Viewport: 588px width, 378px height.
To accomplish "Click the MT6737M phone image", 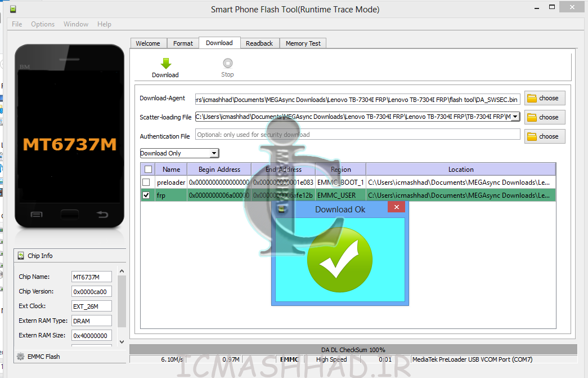I will tap(69, 136).
